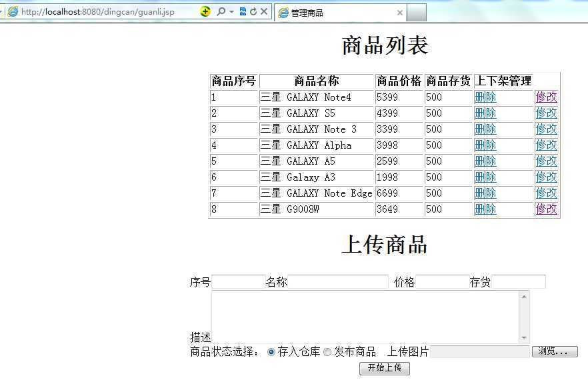Screen dimensions: 588x390
Task: Click the 上传商品 heading
Action: point(385,245)
